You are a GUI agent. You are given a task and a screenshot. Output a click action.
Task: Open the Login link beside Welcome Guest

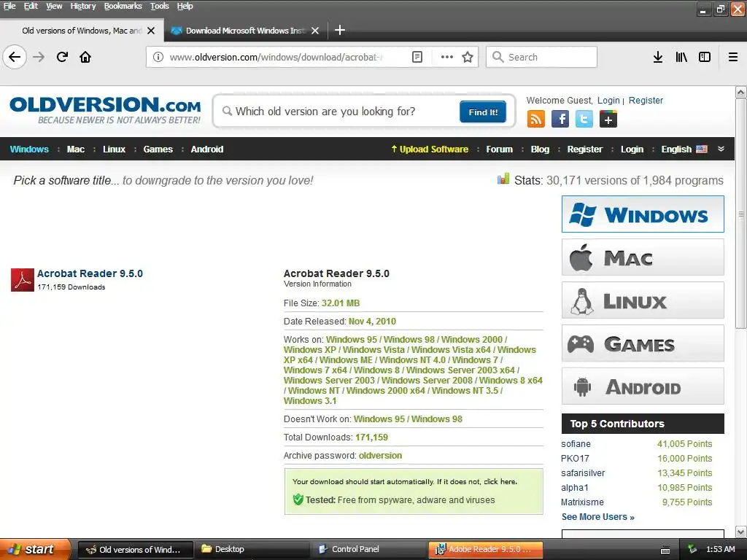pyautogui.click(x=608, y=101)
